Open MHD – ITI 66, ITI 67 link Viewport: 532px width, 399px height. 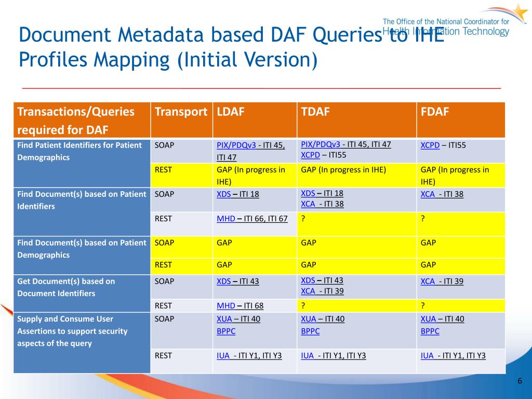252,219
